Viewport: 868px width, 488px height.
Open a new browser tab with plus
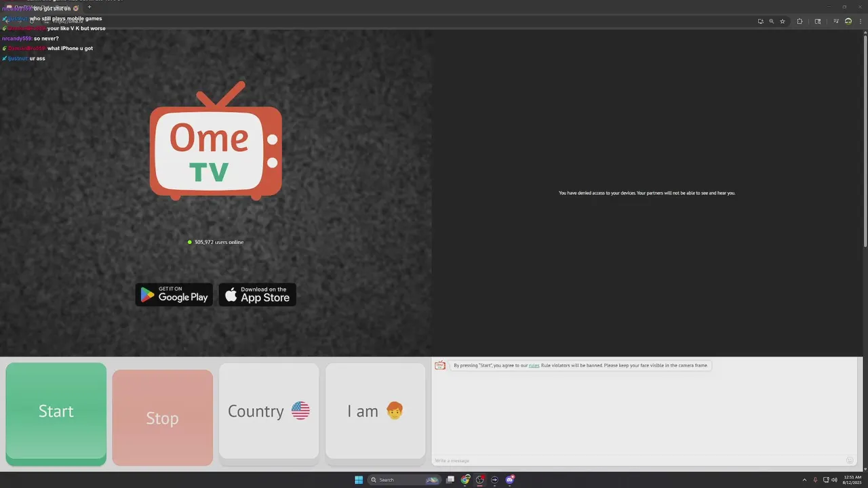pos(89,7)
